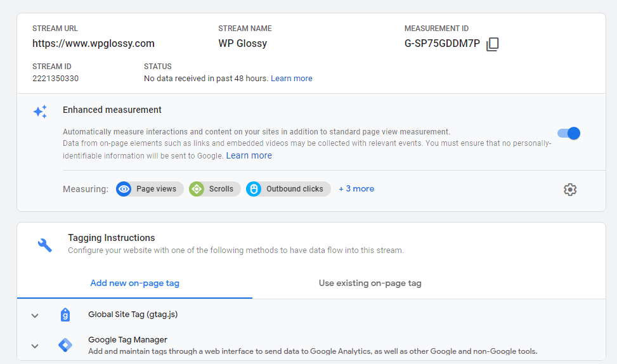The width and height of the screenshot is (617, 364).
Task: Click the Google Tag Manager heading
Action: (x=127, y=340)
